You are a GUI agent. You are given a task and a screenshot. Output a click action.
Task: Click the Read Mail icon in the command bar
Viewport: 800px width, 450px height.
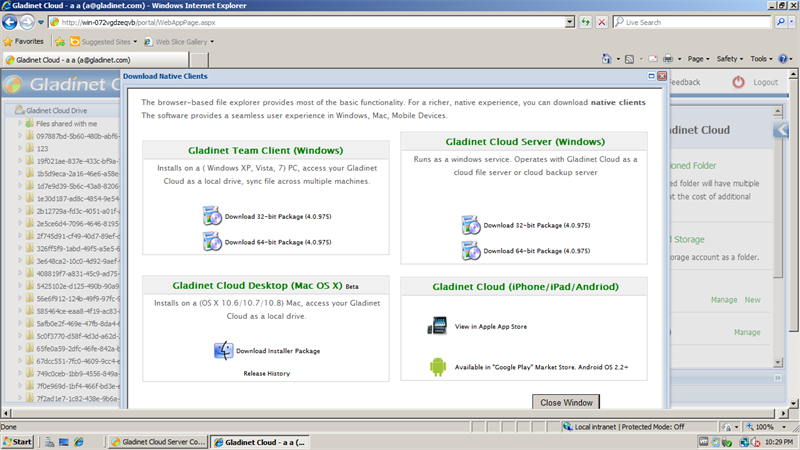[x=653, y=59]
